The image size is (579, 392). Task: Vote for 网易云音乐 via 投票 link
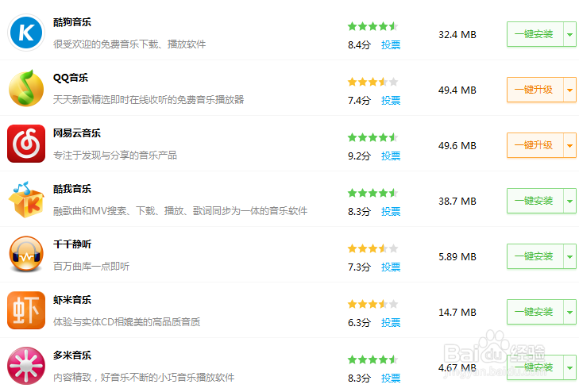tap(391, 156)
